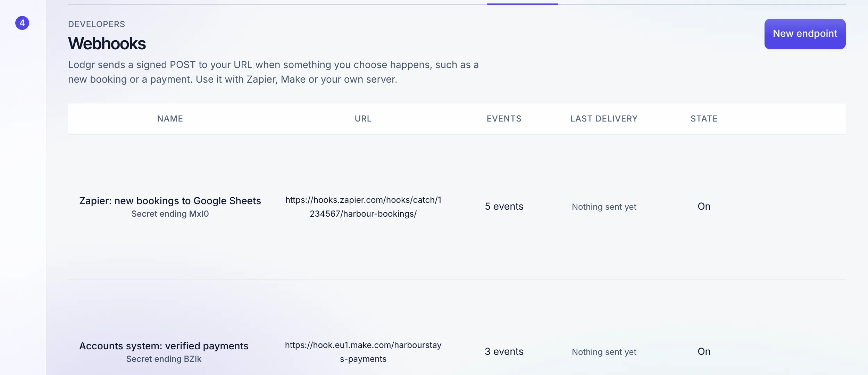The height and width of the screenshot is (375, 868).
Task: Click the On state in the Zapier row
Action: (x=704, y=206)
